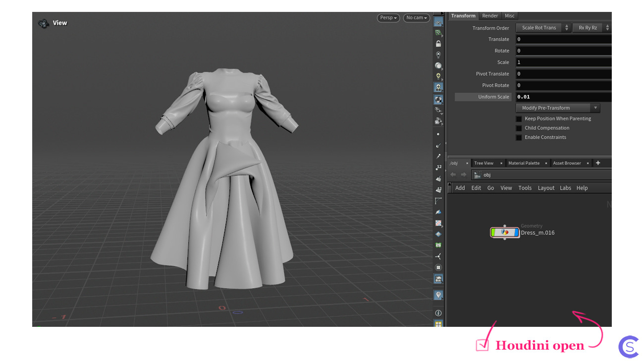
Task: Open the Help menu in network editor
Action: coord(582,188)
